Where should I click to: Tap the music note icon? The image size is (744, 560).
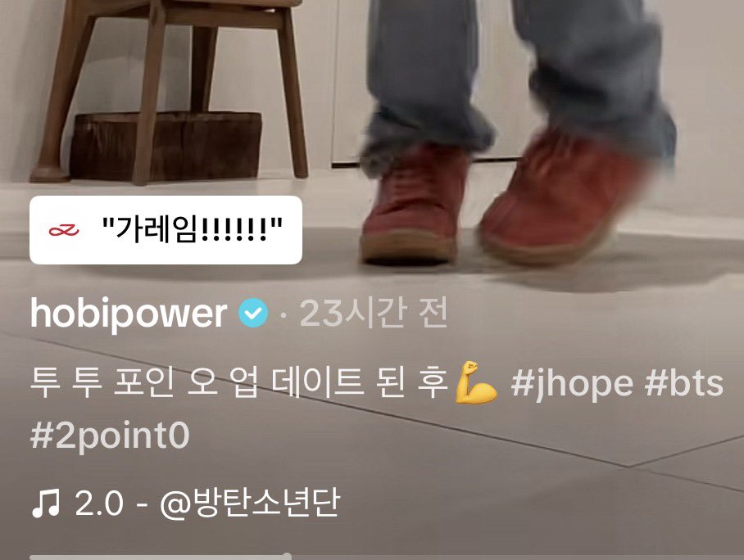pyautogui.click(x=46, y=504)
